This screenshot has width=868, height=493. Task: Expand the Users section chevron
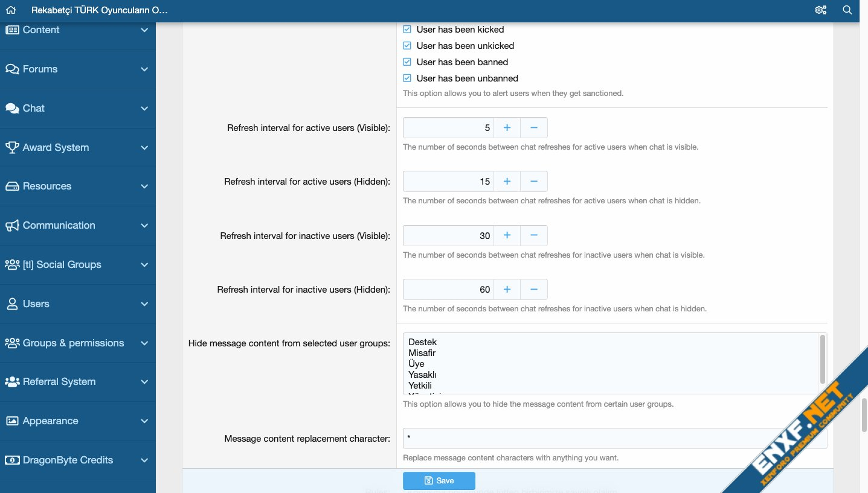[144, 304]
